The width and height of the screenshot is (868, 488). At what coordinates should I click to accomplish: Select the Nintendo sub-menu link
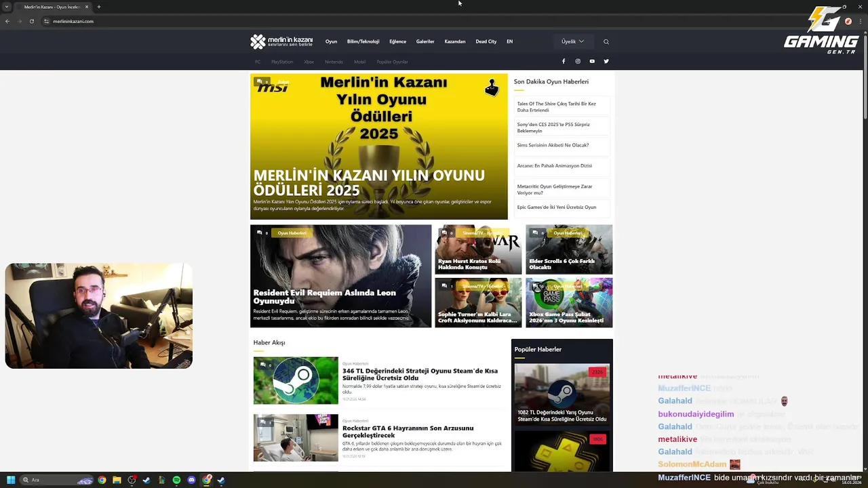334,62
